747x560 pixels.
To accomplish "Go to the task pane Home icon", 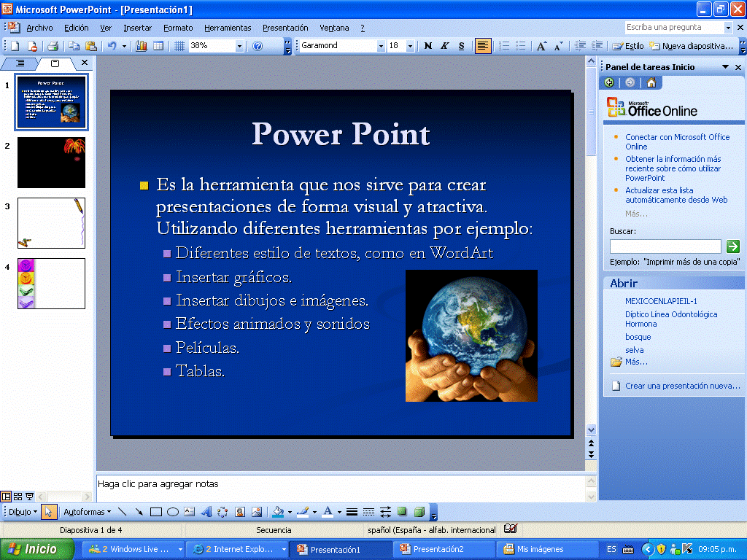I will tap(651, 83).
